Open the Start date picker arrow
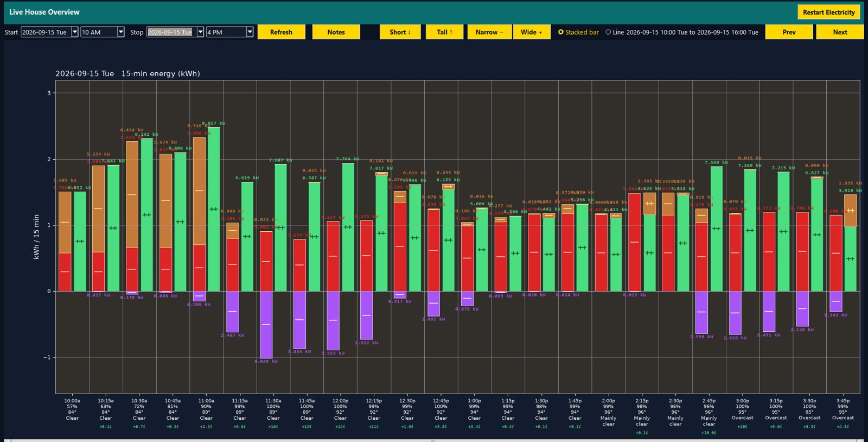 [75, 32]
